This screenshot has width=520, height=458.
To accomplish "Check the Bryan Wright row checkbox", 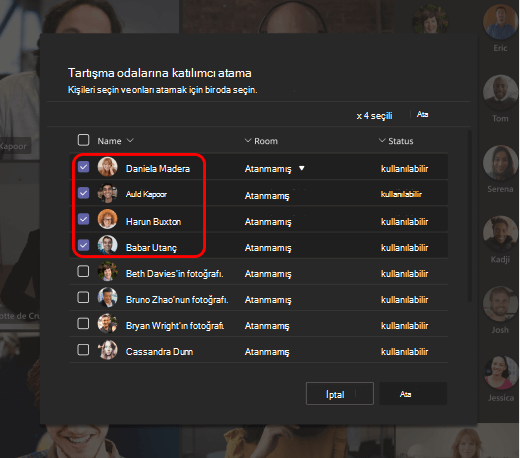I will click(x=83, y=323).
